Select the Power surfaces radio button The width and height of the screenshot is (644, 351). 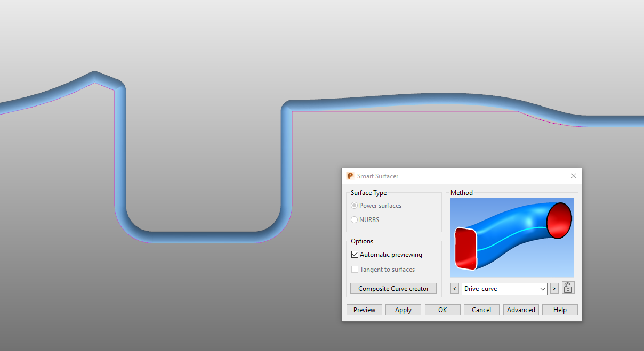pos(355,205)
